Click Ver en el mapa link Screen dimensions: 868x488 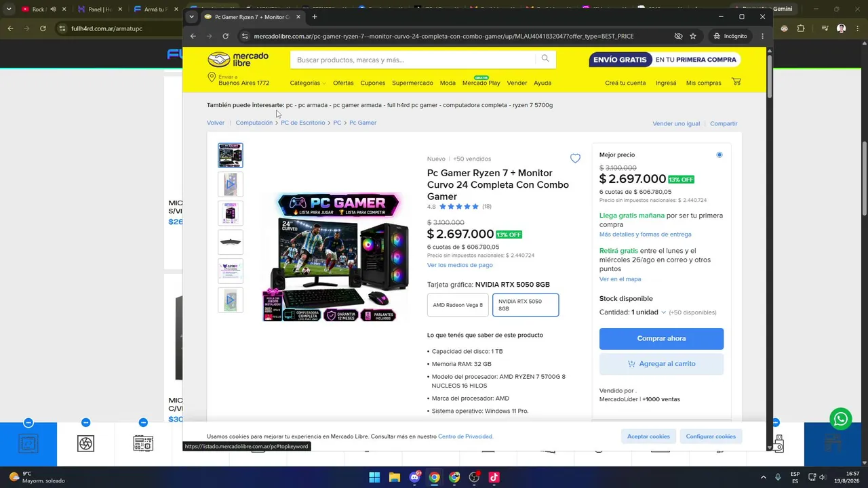click(x=620, y=279)
